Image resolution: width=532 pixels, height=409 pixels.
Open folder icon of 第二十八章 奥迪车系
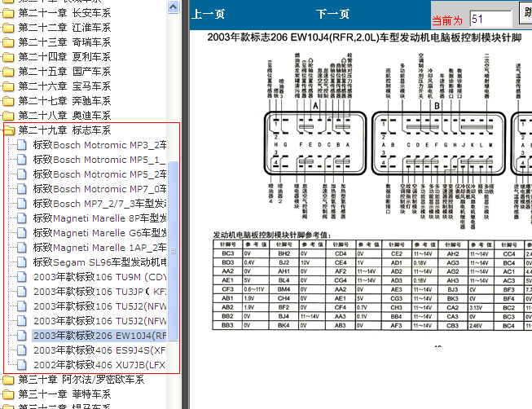[x=8, y=116]
